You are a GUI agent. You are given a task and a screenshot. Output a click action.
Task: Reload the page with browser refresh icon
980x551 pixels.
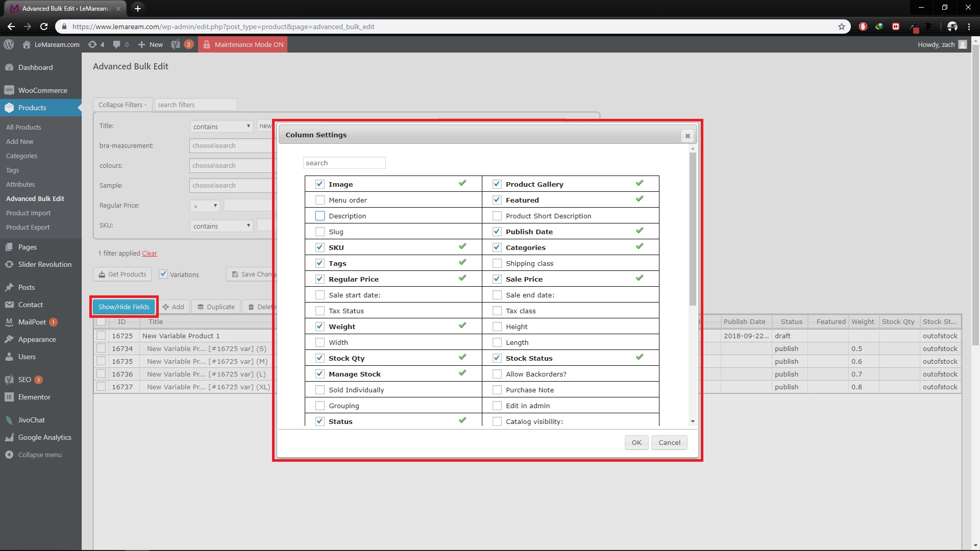pos(44,27)
